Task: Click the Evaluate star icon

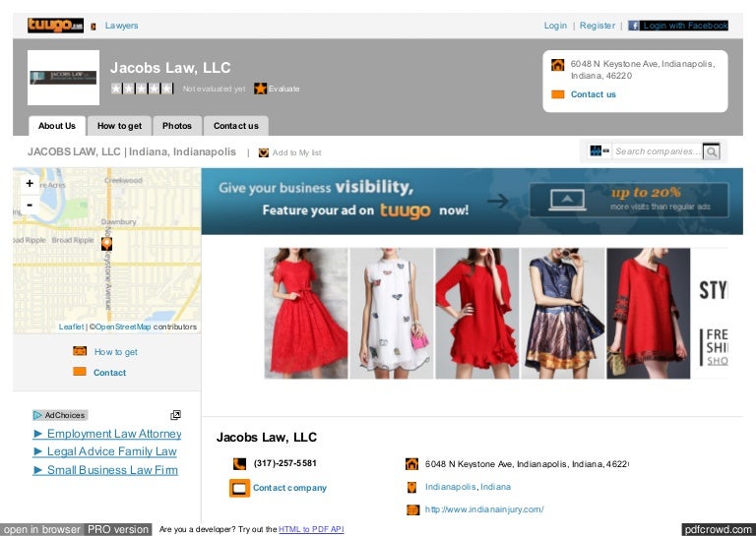Action: click(260, 89)
